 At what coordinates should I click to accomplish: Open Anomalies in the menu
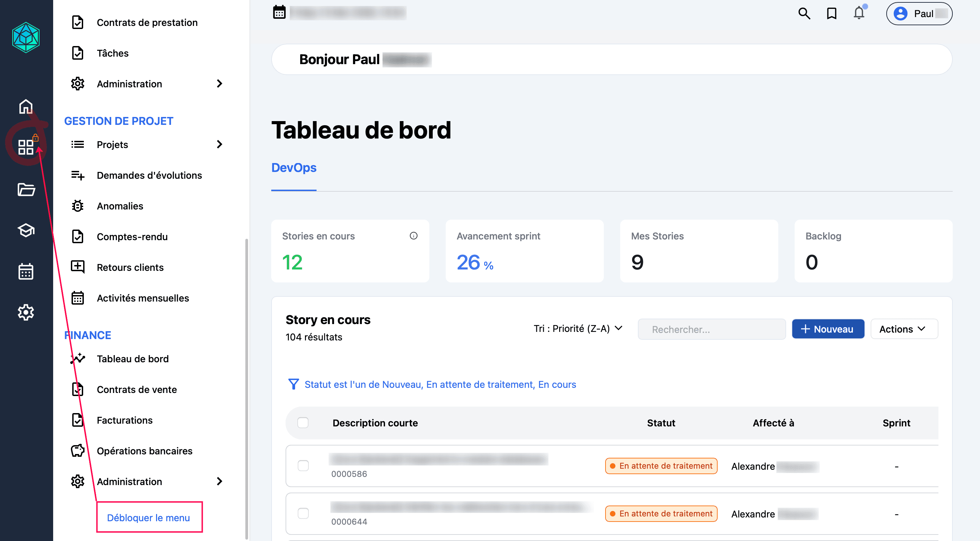[x=120, y=206]
